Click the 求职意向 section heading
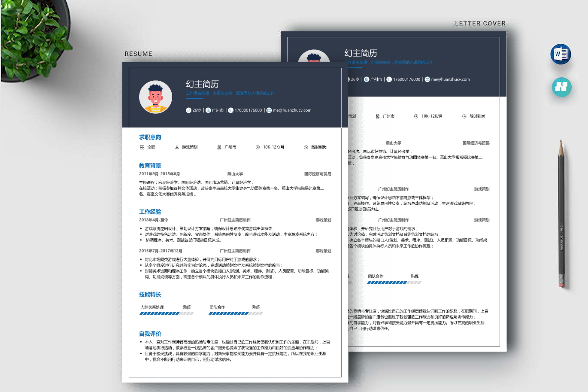588x392 pixels. (x=150, y=137)
